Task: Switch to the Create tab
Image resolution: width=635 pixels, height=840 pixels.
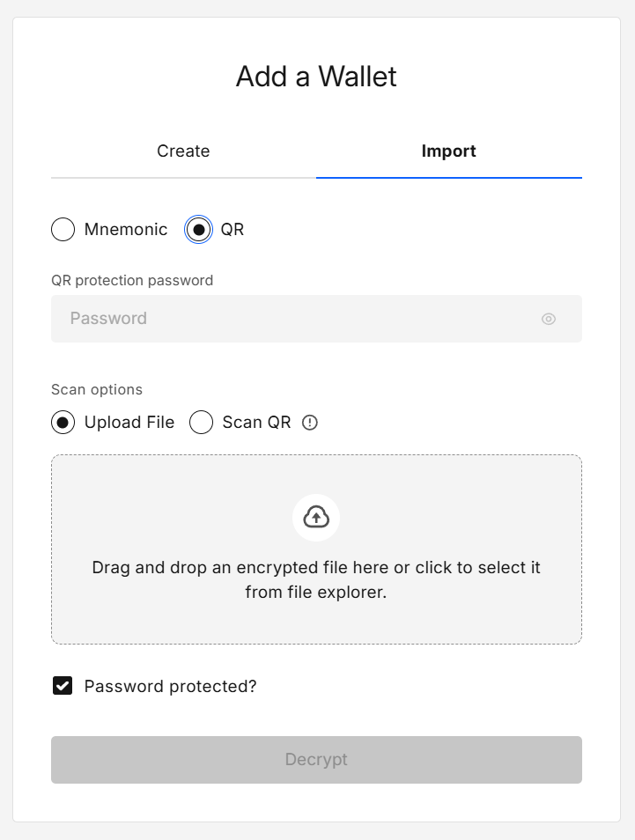Action: 183,151
